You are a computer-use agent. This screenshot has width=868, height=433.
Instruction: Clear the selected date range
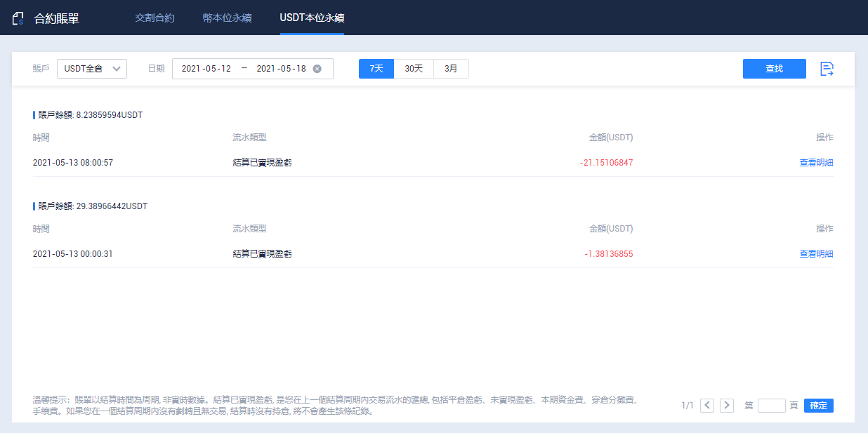coord(317,69)
